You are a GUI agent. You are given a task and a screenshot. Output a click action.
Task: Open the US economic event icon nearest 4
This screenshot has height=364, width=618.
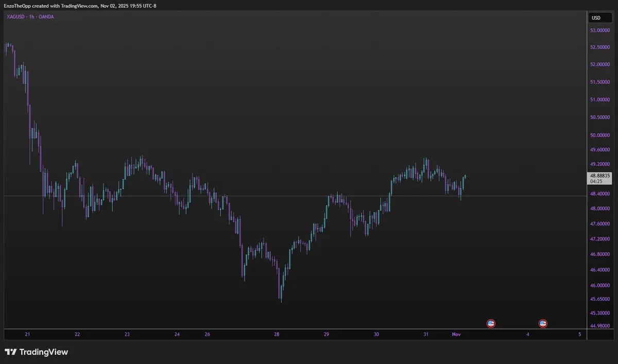(x=543, y=323)
